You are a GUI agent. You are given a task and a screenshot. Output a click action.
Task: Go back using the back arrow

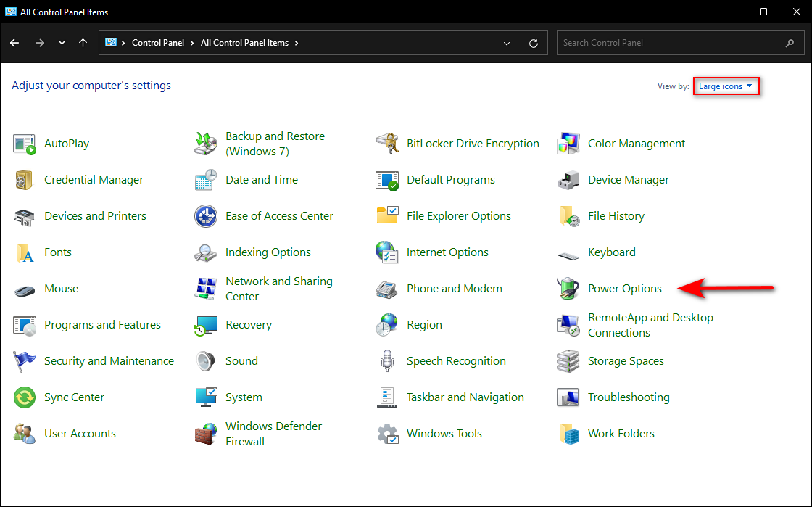14,43
